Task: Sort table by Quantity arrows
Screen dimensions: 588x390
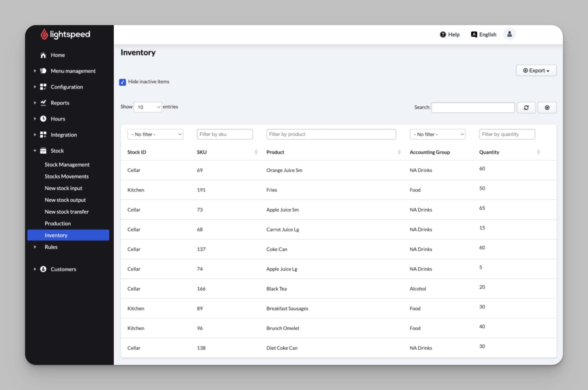Action: tap(538, 152)
